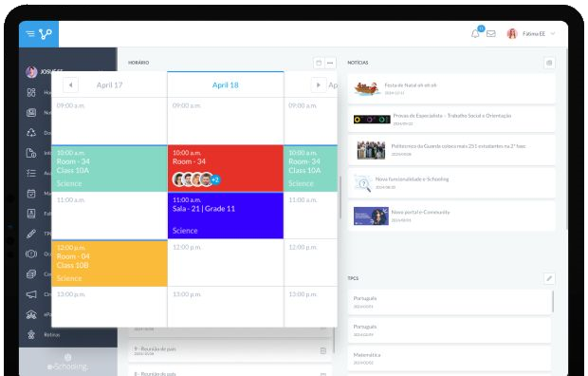Image resolution: width=588 pixels, height=376 pixels.
Task: Select the megaphone icon in sidebar
Action: pos(31,294)
